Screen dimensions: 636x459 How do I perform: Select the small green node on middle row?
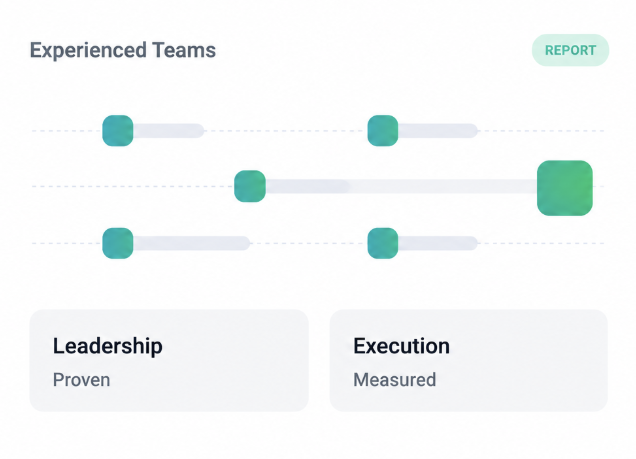(250, 186)
